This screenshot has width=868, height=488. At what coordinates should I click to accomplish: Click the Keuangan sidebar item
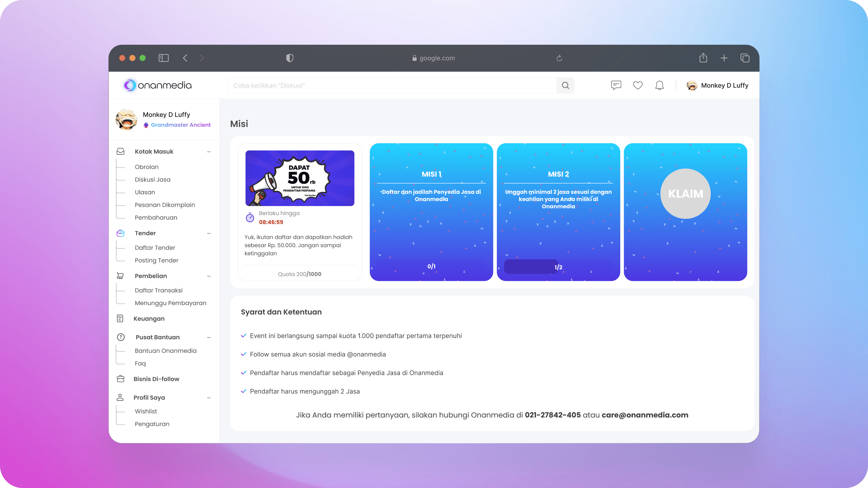(x=149, y=319)
